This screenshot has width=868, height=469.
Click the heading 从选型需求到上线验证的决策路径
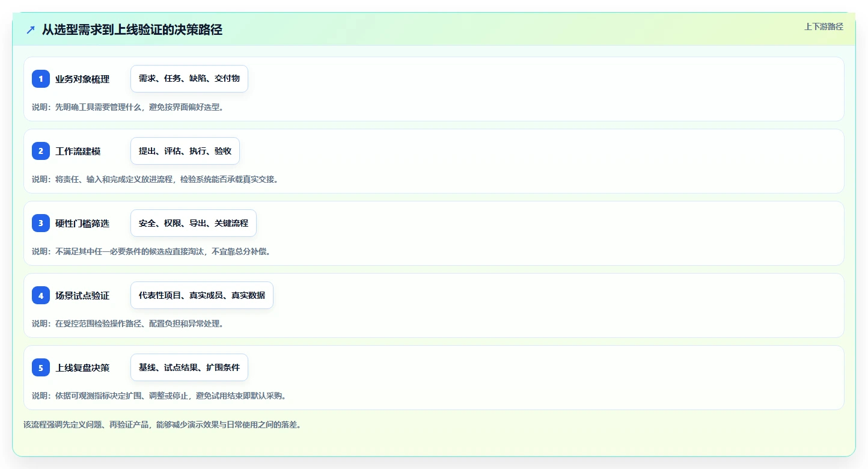click(132, 29)
